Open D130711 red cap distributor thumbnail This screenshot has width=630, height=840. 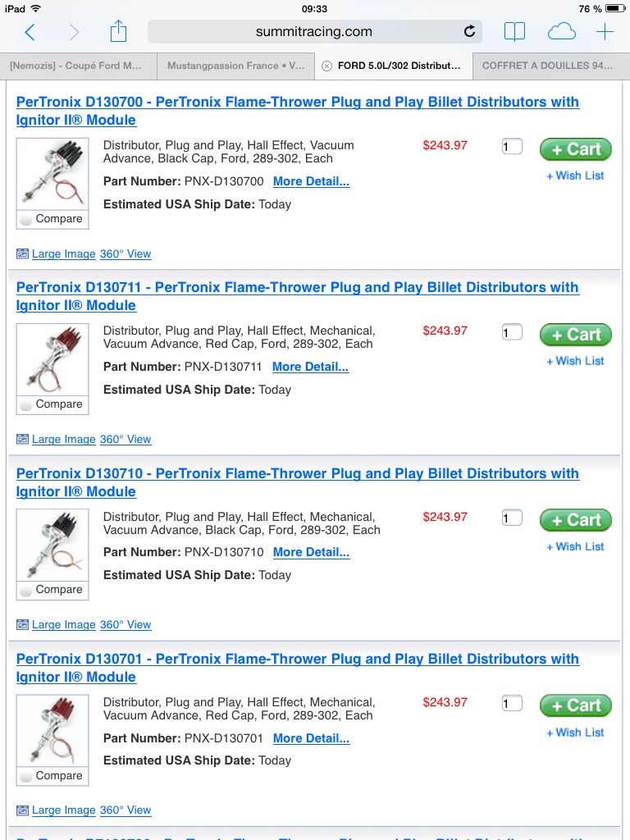point(52,360)
